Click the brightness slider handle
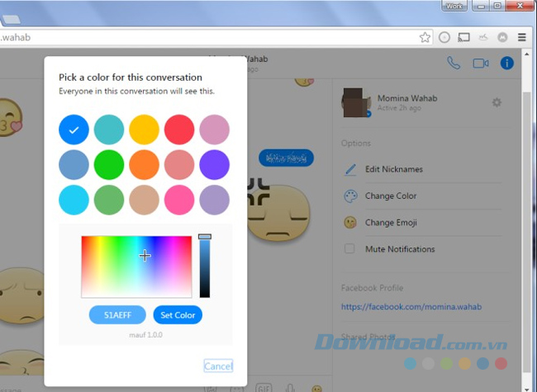The image size is (537, 392). pos(205,237)
